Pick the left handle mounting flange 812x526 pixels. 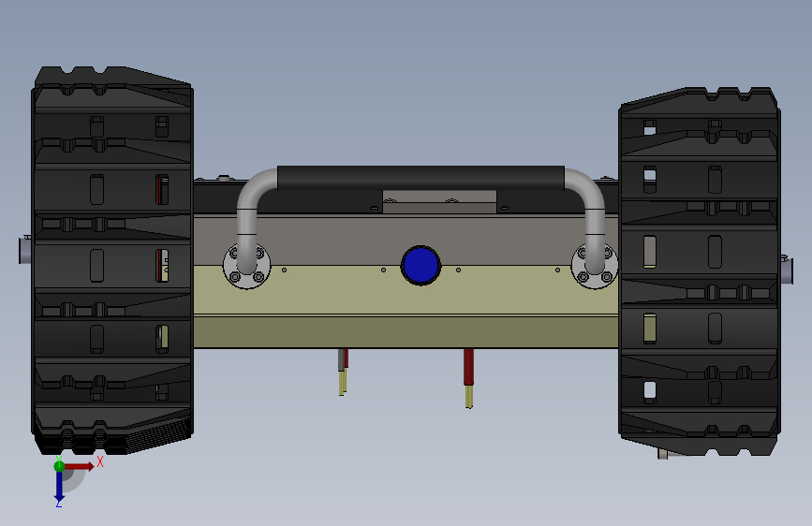(x=246, y=265)
